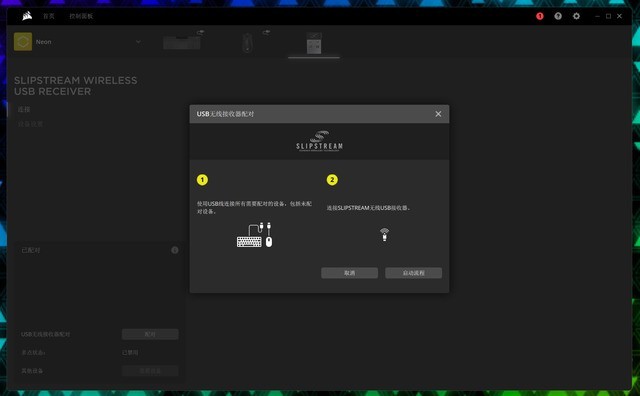
Task: Select the USB receiver device thumbnail
Action: tap(314, 43)
